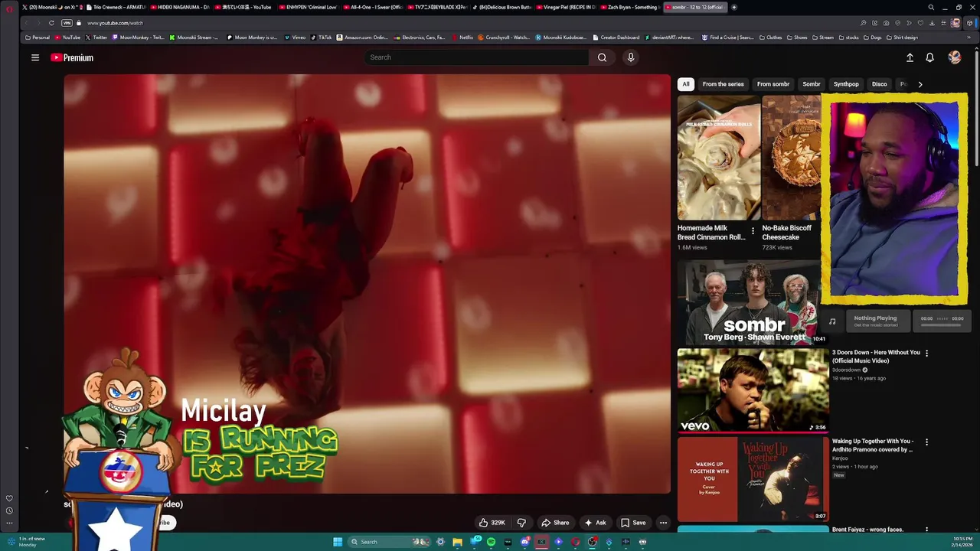Toggle the VPN badge in address bar
The height and width of the screenshot is (551, 980).
point(67,23)
